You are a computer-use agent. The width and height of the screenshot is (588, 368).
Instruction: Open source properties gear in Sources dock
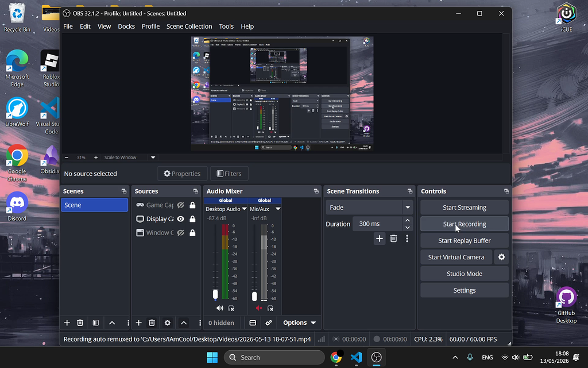coord(168,323)
